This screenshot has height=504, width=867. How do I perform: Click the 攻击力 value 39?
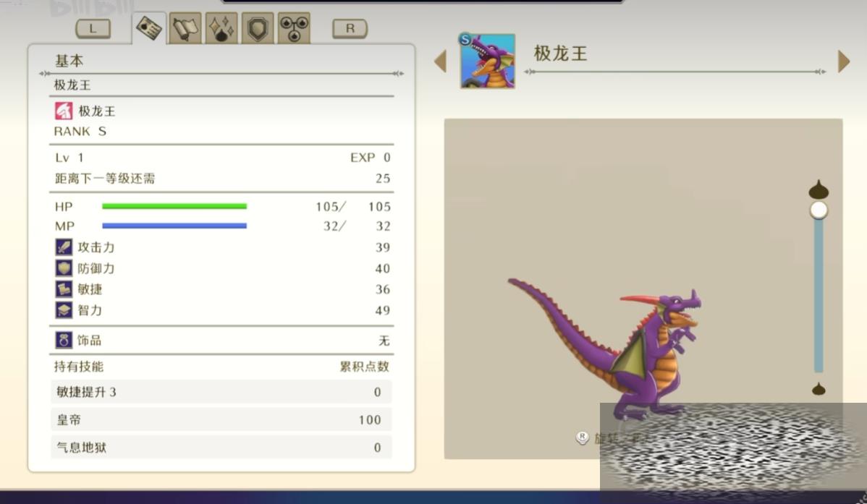pos(383,247)
